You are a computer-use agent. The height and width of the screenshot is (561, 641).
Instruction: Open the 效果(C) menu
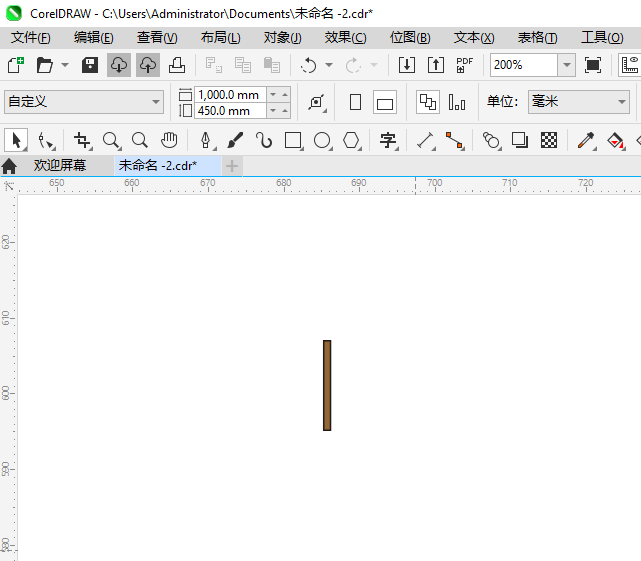click(x=345, y=38)
